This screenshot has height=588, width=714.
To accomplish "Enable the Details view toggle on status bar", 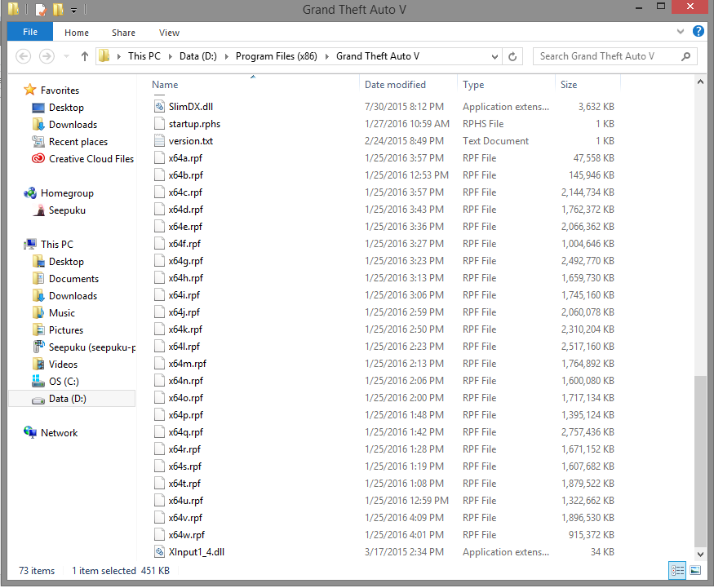I will 677,570.
